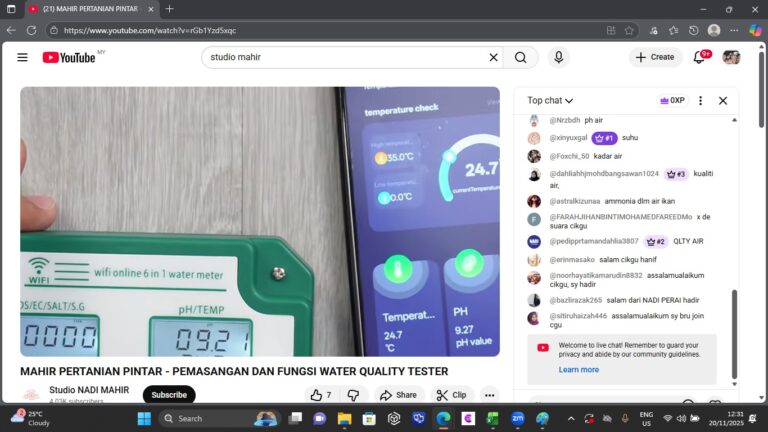Click the YouTube logo to go home

pyautogui.click(x=69, y=57)
